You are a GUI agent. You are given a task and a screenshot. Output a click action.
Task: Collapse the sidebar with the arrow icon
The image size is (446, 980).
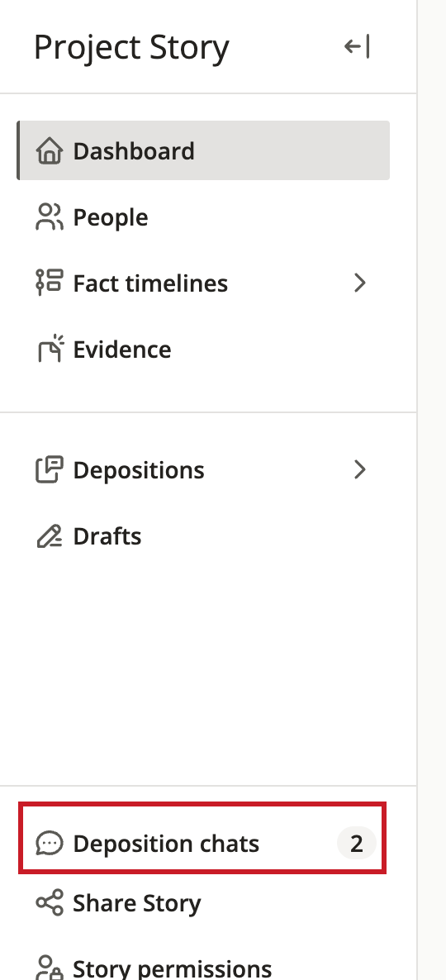click(358, 47)
